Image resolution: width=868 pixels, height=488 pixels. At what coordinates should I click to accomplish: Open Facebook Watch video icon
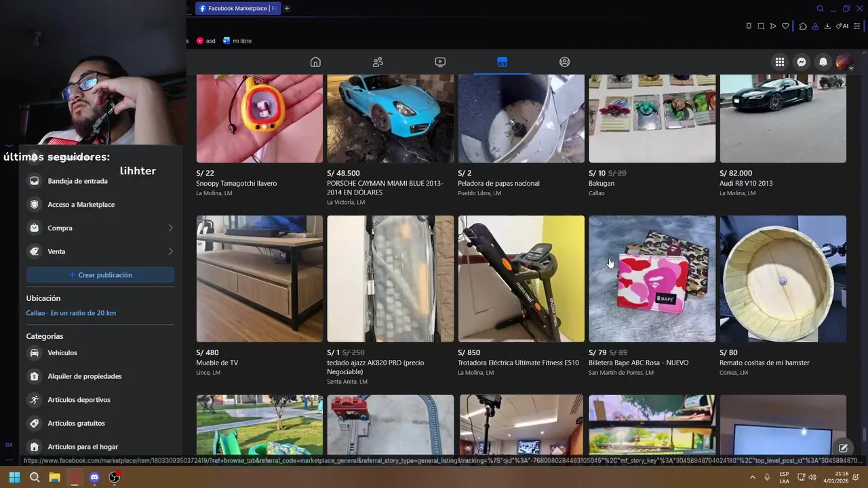[440, 62]
